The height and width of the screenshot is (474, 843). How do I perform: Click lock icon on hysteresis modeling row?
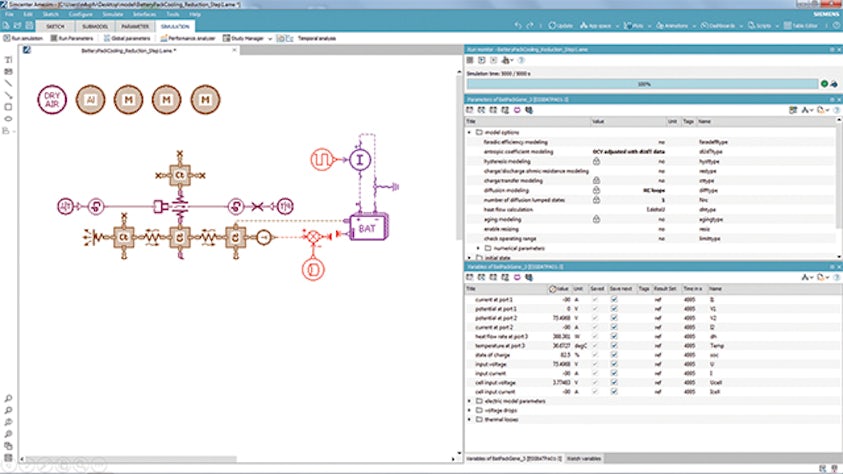click(596, 161)
